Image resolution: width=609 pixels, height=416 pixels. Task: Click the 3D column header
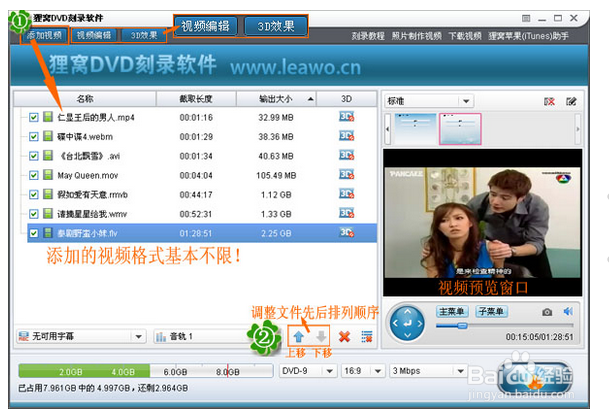pyautogui.click(x=346, y=99)
